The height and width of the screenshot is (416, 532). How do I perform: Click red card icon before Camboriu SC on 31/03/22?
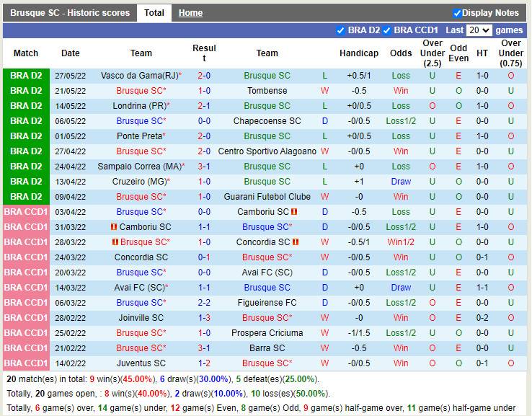[114, 227]
